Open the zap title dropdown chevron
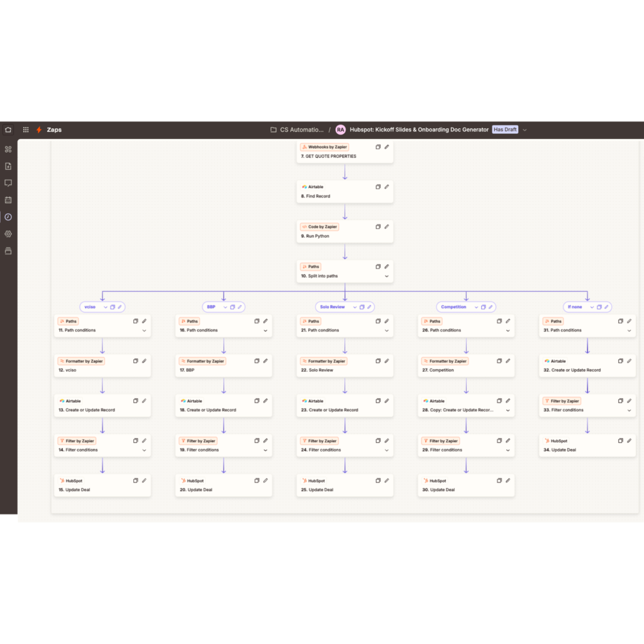Viewport: 644px width, 644px height. [x=525, y=130]
